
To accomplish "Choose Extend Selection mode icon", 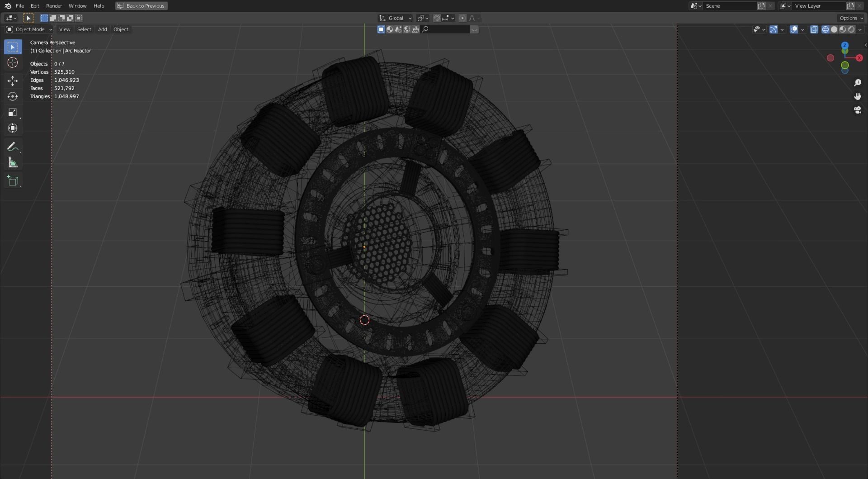I will click(x=53, y=18).
